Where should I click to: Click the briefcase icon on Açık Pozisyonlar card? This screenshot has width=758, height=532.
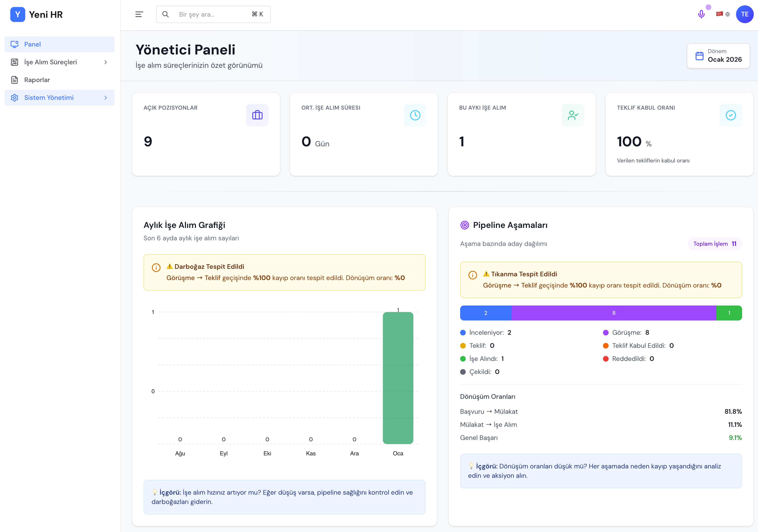[x=257, y=115]
